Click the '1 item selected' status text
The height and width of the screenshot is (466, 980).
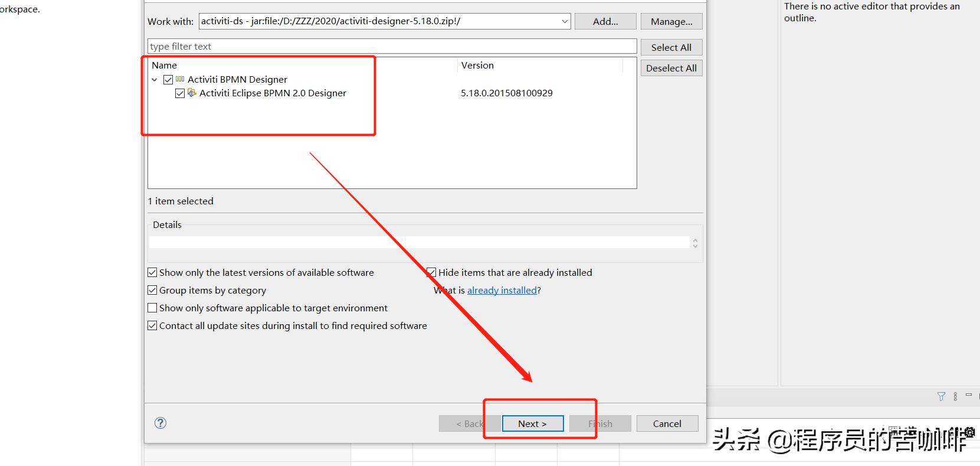point(181,201)
